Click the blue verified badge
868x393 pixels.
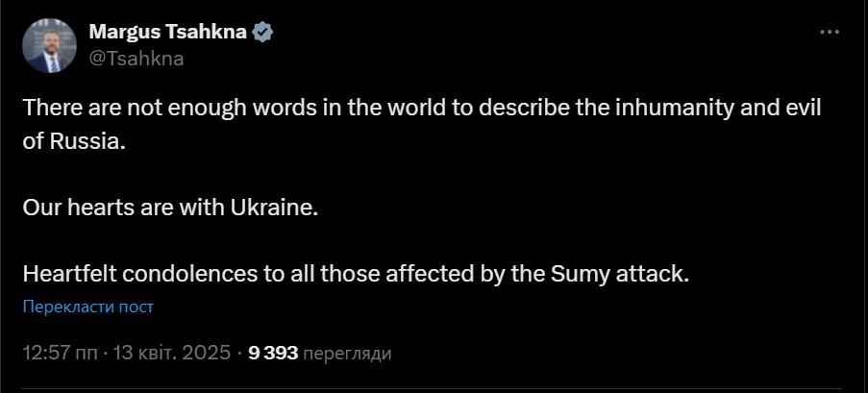point(262,32)
